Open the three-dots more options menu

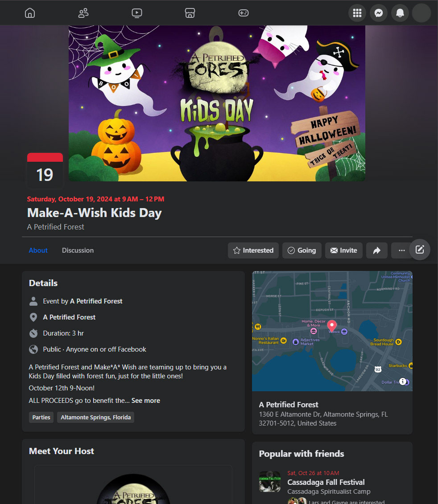click(x=401, y=250)
